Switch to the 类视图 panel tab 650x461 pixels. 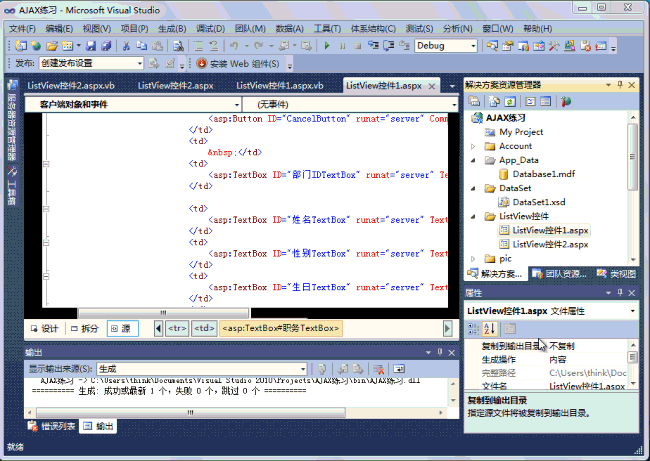[616, 274]
